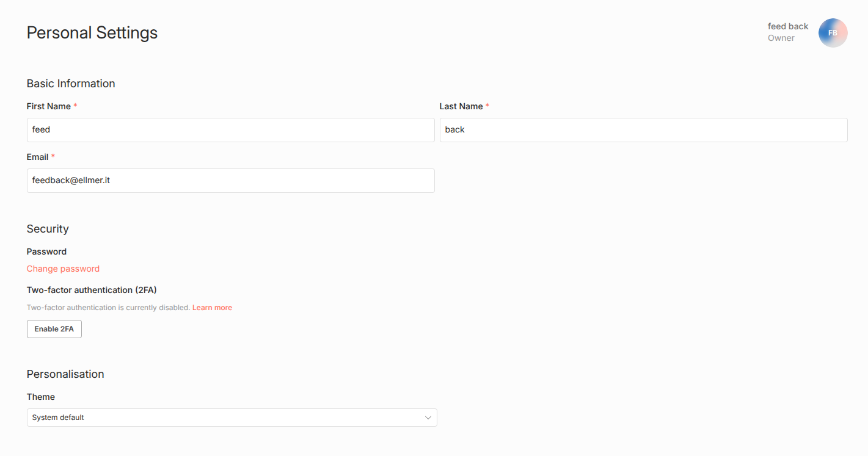Click the Personalisation section heading
This screenshot has height=456, width=868.
click(65, 374)
